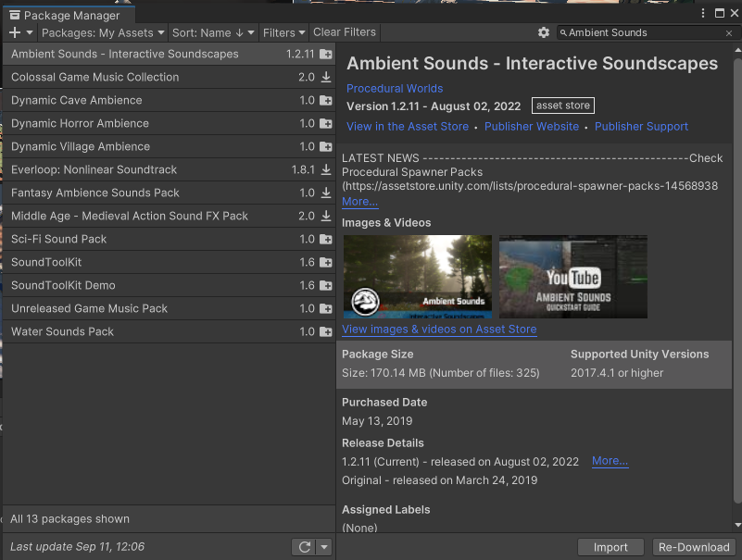Click the download icon for Everloop: Nonlinear Soundtrack
The image size is (742, 560).
click(326, 169)
